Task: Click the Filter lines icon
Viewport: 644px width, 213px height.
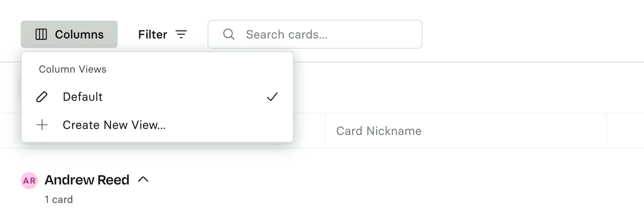Action: [x=181, y=34]
